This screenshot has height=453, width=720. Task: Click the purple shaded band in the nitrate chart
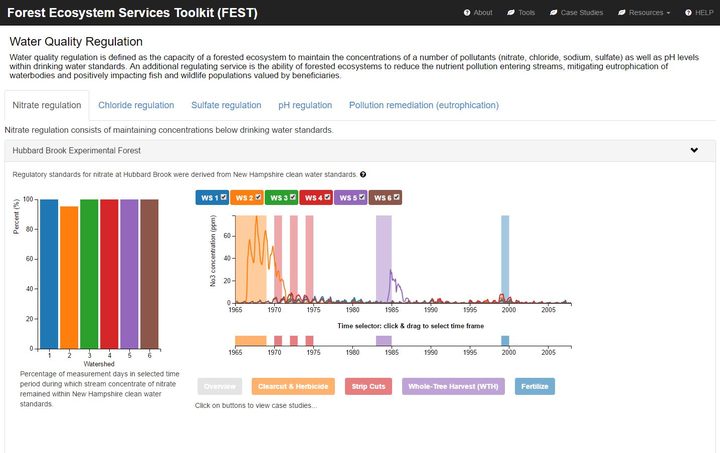(384, 259)
